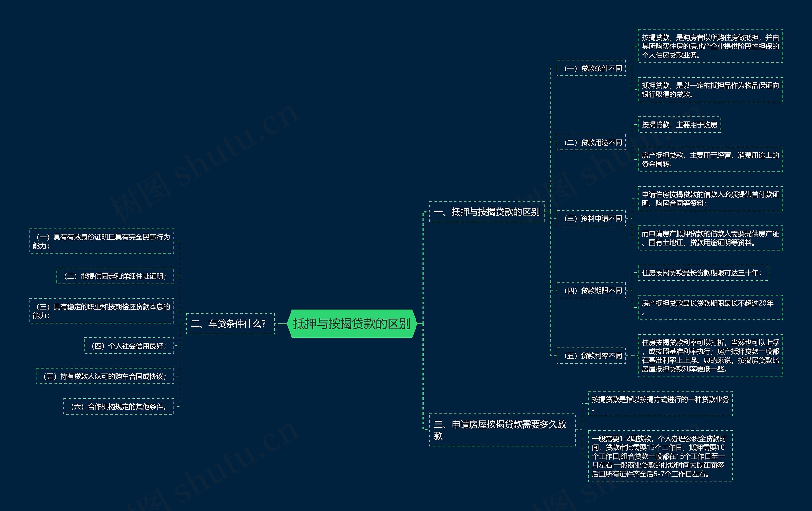The image size is (812, 511).
Task: Click the (三) 资料申请不同 subnode
Action: click(591, 219)
